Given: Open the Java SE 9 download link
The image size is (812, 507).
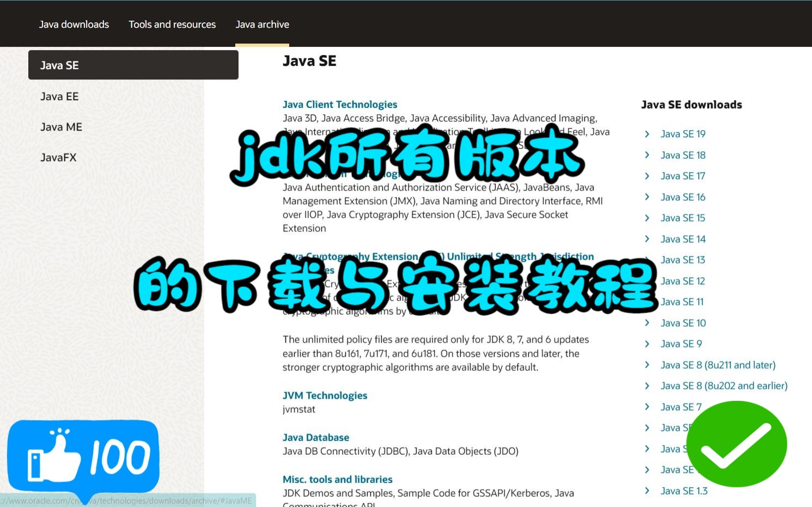Looking at the screenshot, I should [681, 344].
